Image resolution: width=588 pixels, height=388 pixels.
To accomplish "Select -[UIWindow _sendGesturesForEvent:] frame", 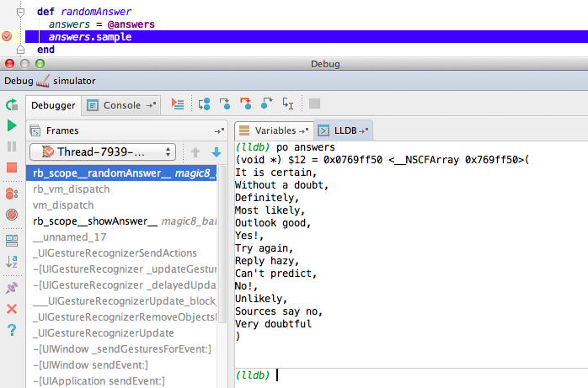I will [121, 349].
